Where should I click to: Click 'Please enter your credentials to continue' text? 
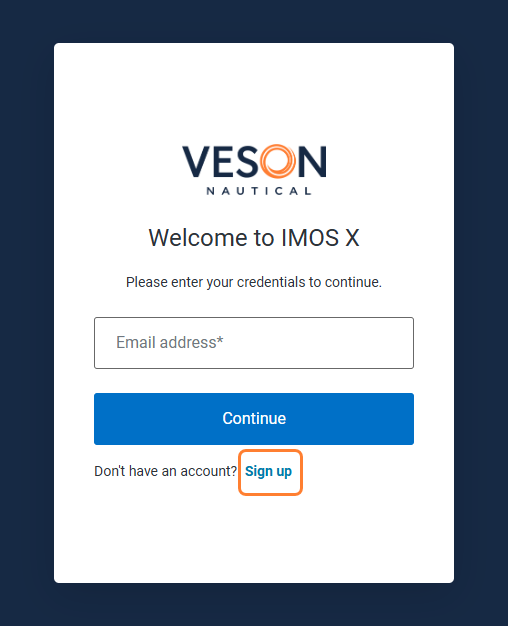pos(254,282)
